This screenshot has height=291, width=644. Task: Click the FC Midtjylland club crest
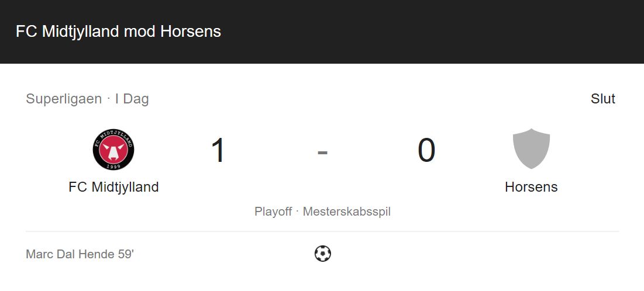(113, 150)
